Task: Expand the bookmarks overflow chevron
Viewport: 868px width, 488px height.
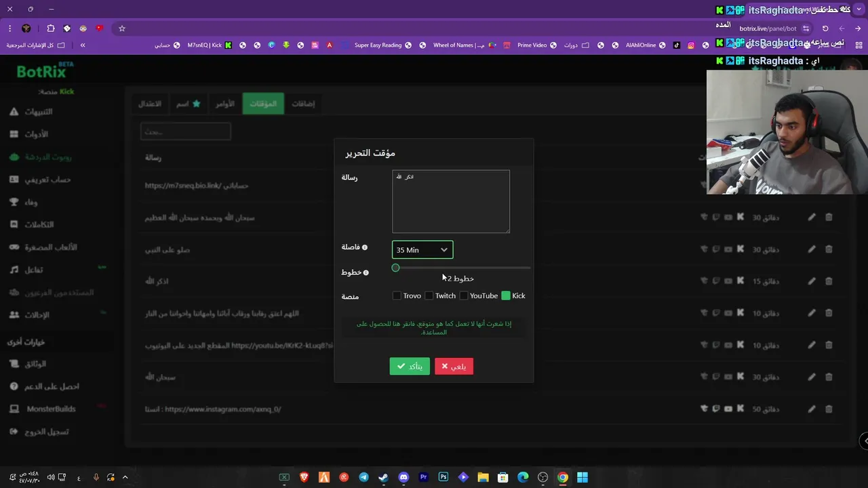Action: coord(83,45)
